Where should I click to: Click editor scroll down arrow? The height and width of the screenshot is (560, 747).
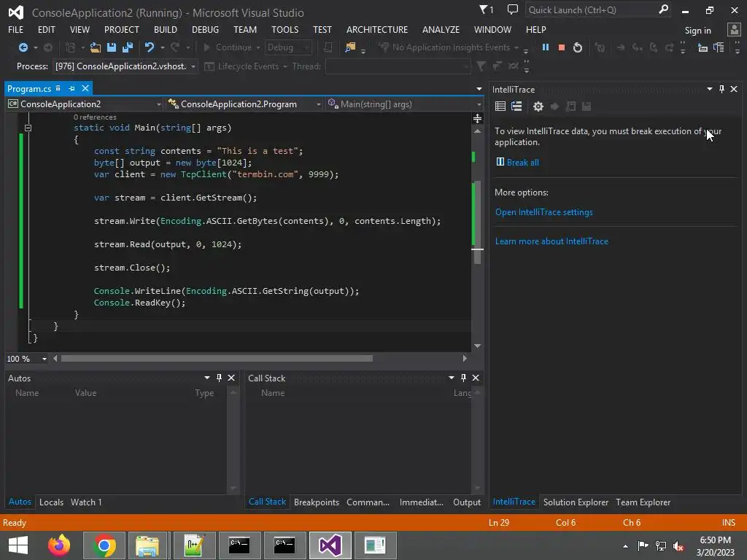point(477,346)
